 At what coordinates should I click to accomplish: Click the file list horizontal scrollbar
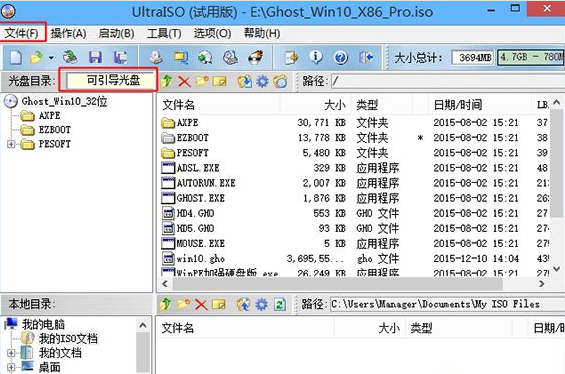pos(337,284)
